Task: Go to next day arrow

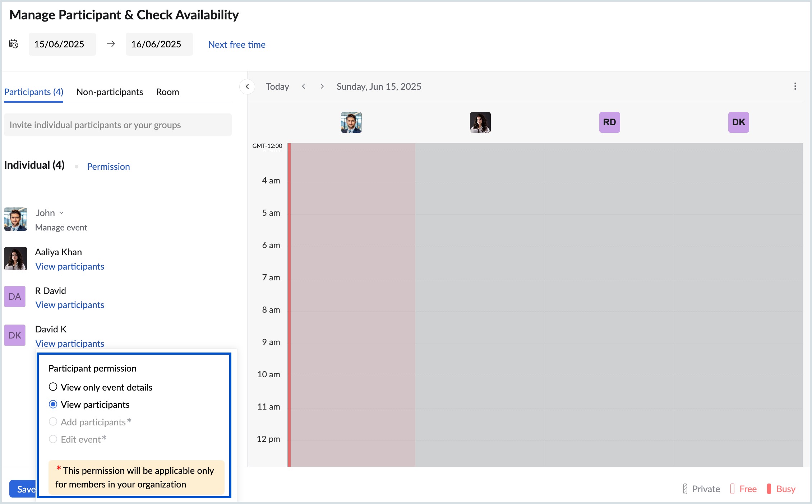Action: click(x=322, y=87)
